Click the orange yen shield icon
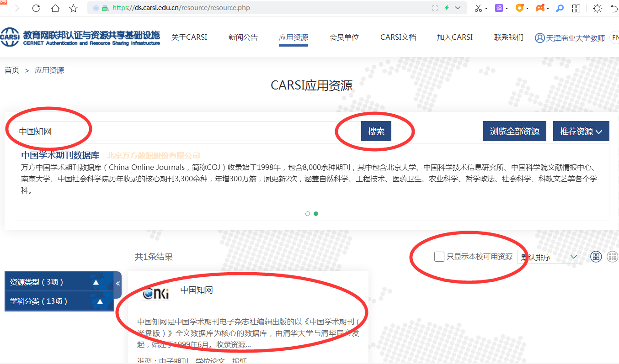Image resolution: width=619 pixels, height=364 pixels. coord(519,8)
